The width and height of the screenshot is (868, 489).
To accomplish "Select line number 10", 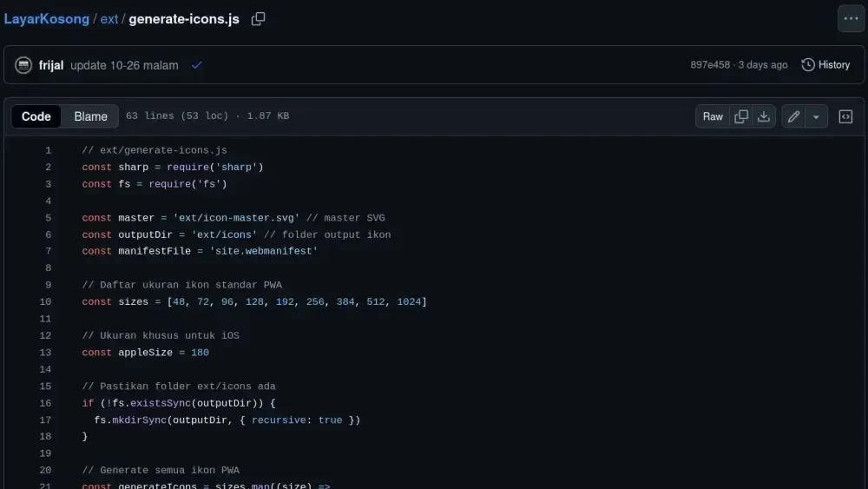I will coord(45,301).
